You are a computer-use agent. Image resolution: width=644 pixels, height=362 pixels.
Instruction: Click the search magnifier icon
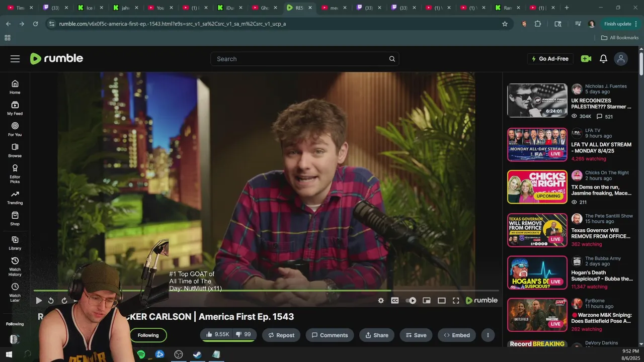392,59
